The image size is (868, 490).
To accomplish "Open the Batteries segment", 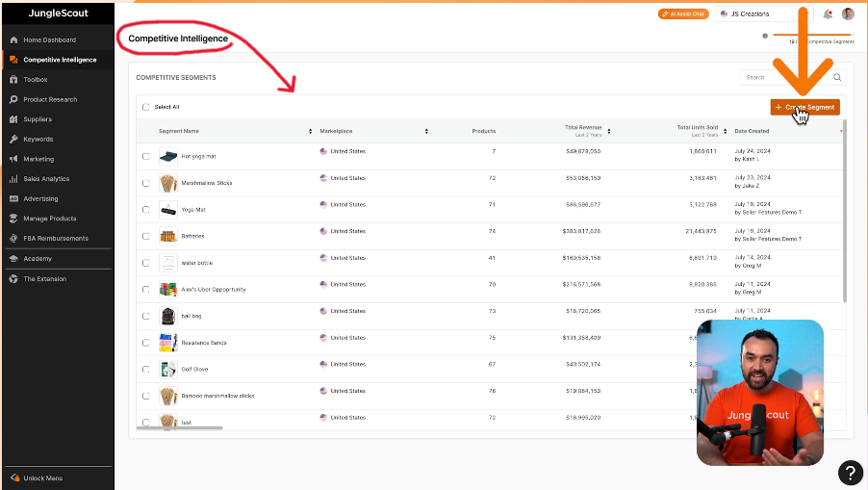I will click(192, 237).
